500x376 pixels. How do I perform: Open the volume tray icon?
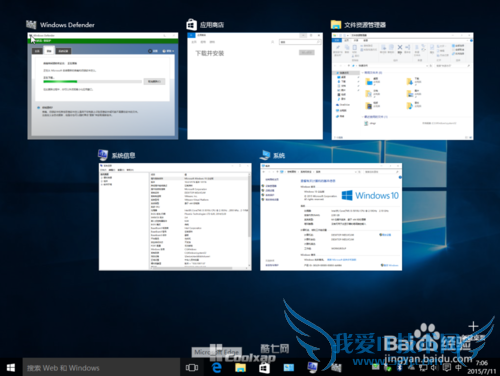[434, 367]
